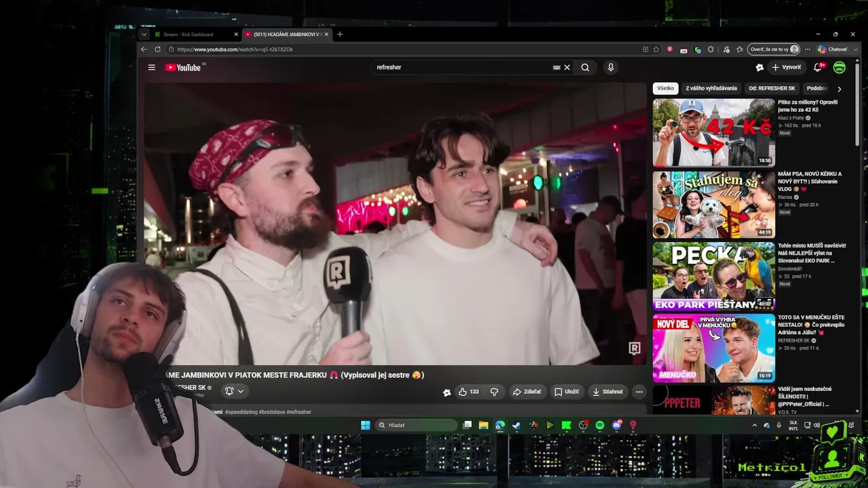Click the #refresher hashtag link

coord(299,411)
